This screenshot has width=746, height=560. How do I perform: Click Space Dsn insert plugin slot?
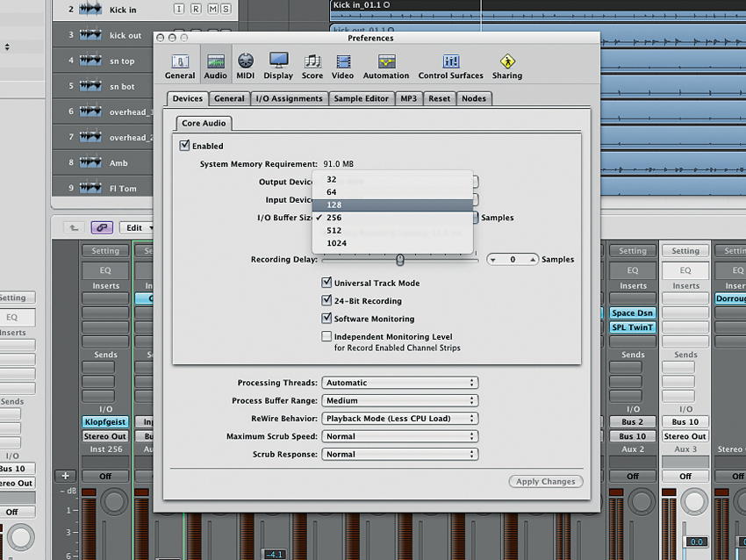coord(632,313)
